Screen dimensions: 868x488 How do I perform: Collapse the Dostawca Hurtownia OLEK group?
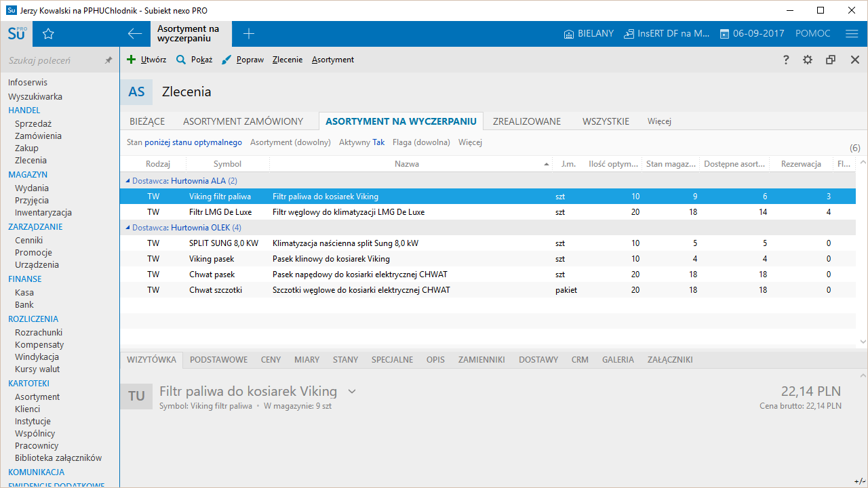(127, 228)
